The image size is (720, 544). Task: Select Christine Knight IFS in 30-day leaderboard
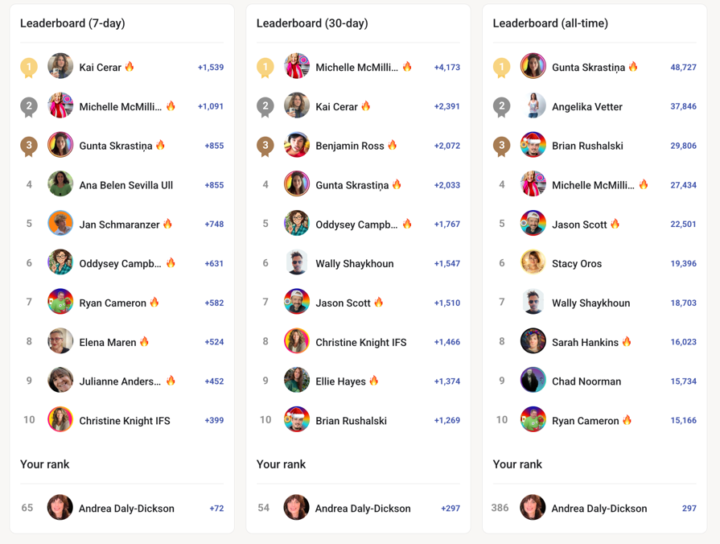[361, 342]
